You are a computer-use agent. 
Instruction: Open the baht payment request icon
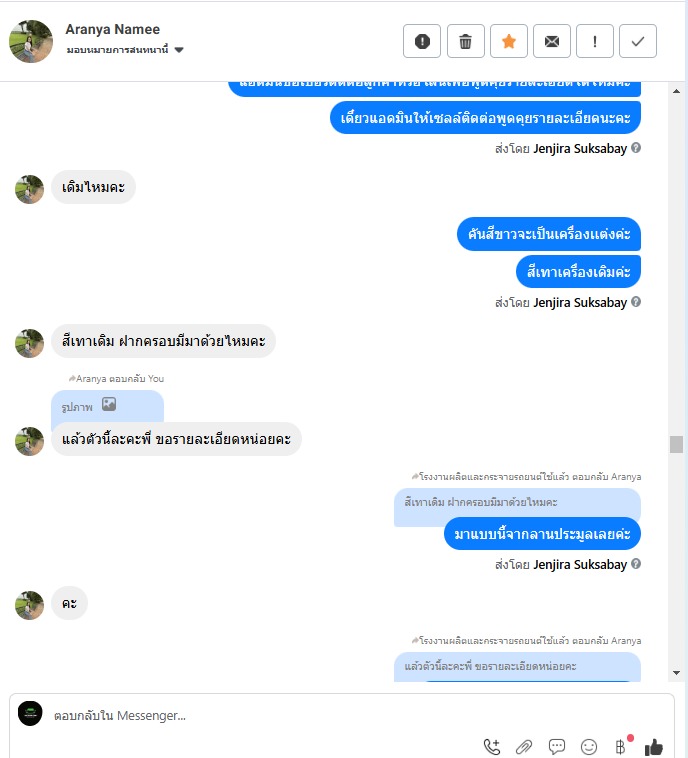[x=621, y=747]
